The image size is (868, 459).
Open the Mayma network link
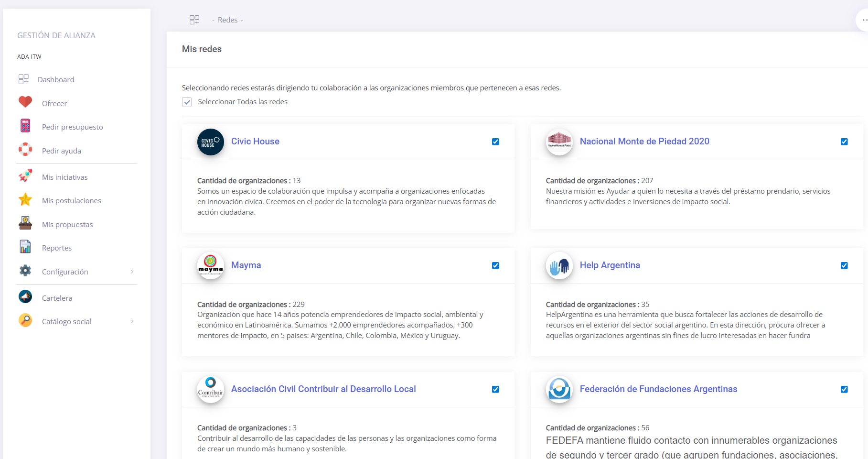tap(246, 265)
